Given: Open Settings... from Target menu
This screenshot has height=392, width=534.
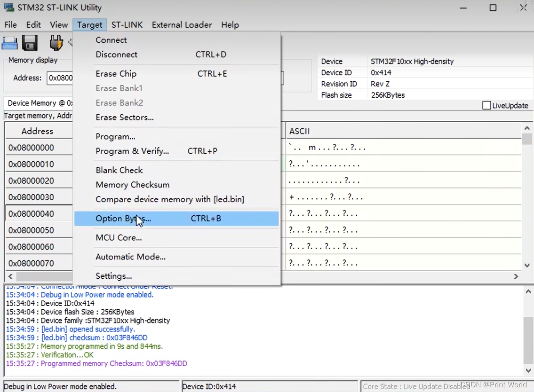Looking at the screenshot, I should (x=176, y=276).
